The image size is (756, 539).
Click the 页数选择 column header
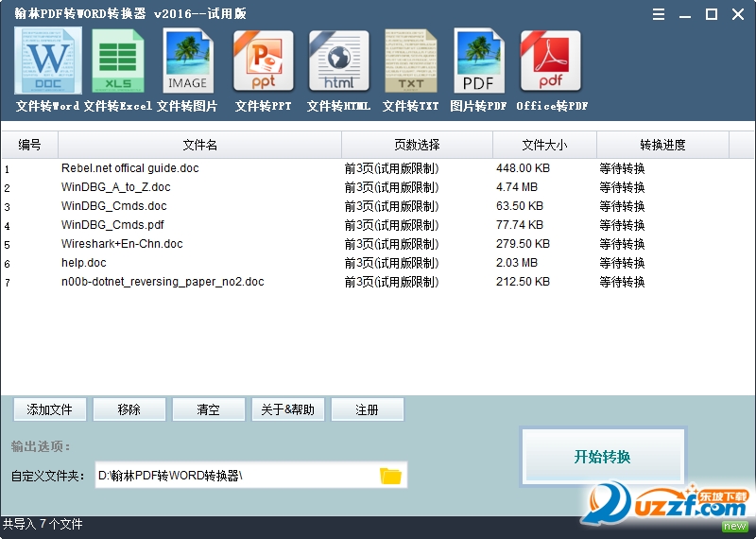click(x=417, y=145)
